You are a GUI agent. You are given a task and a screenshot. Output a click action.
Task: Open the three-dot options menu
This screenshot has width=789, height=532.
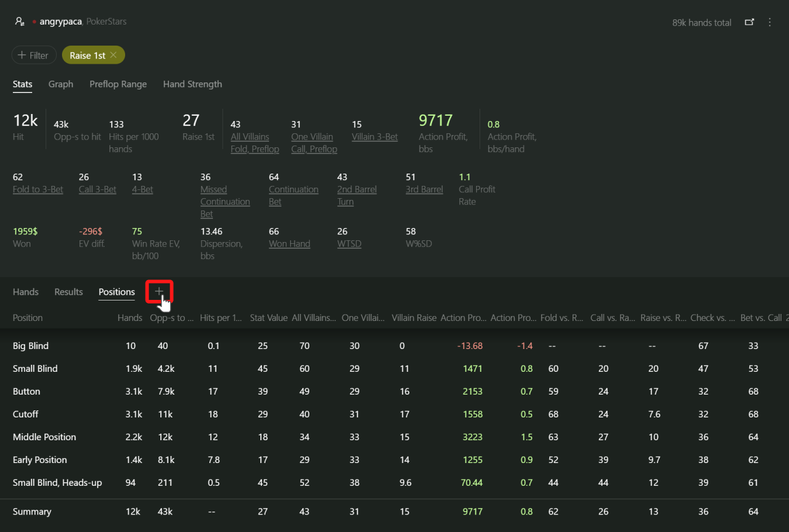pos(770,22)
